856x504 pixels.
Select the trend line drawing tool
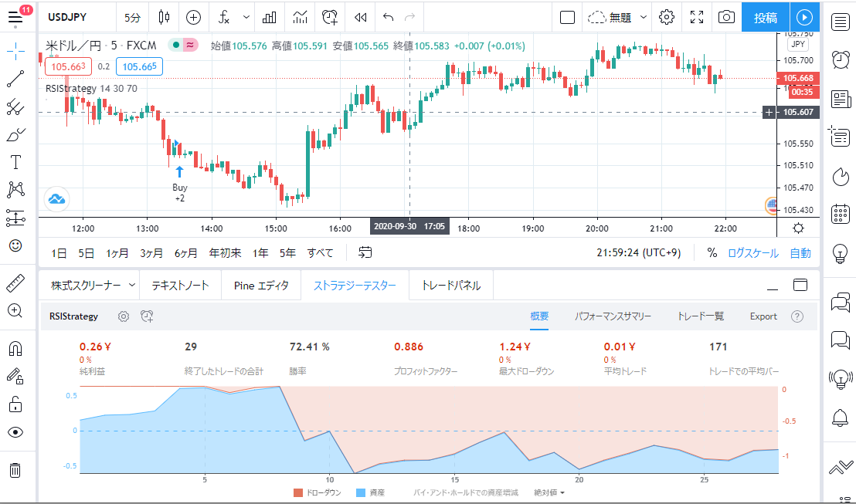click(15, 79)
